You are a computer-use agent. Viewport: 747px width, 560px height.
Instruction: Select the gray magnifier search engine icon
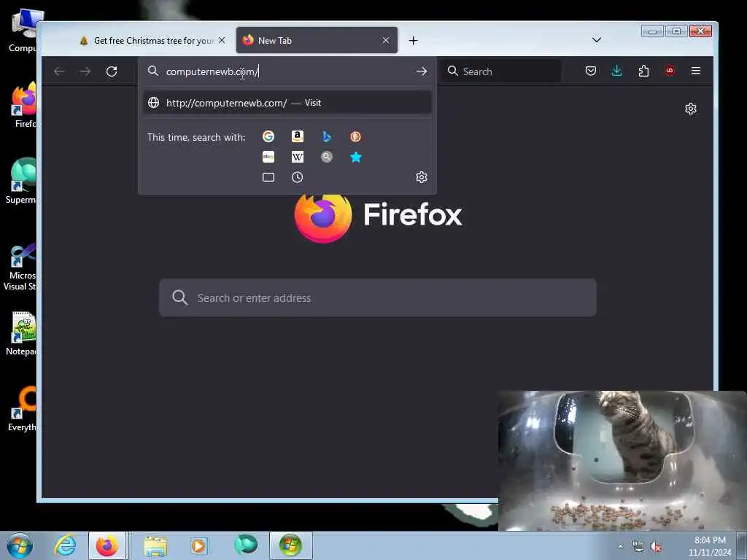point(327,157)
